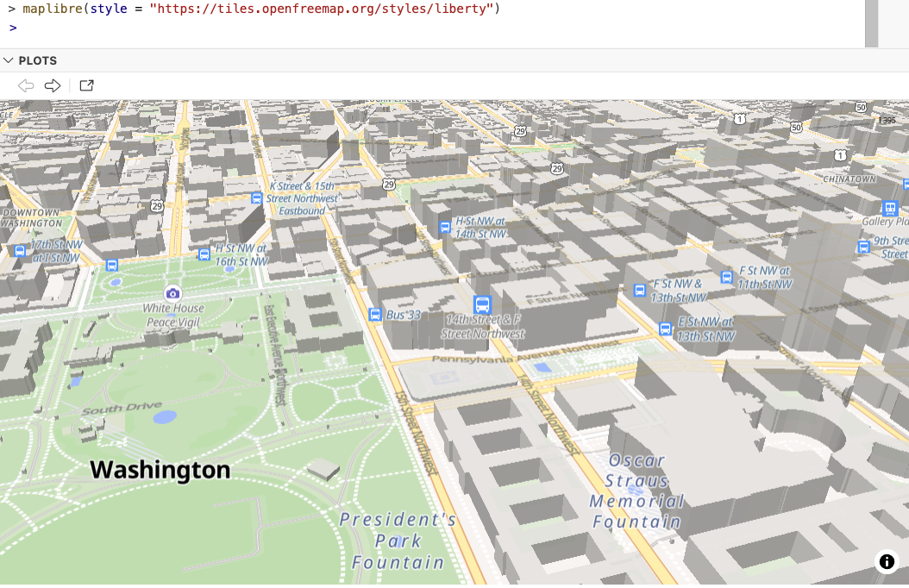The image size is (909, 588).
Task: Go to the previous plot arrow
Action: click(x=27, y=85)
